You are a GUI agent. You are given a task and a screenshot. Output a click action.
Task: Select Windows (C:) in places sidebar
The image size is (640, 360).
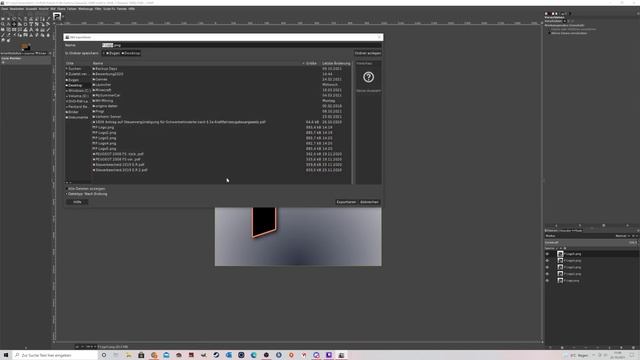tap(78, 91)
